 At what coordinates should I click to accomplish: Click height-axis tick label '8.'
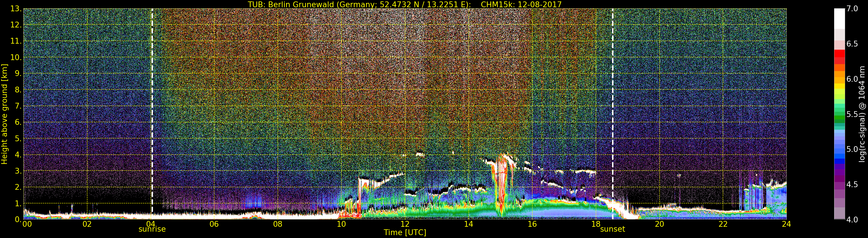[x=19, y=90]
